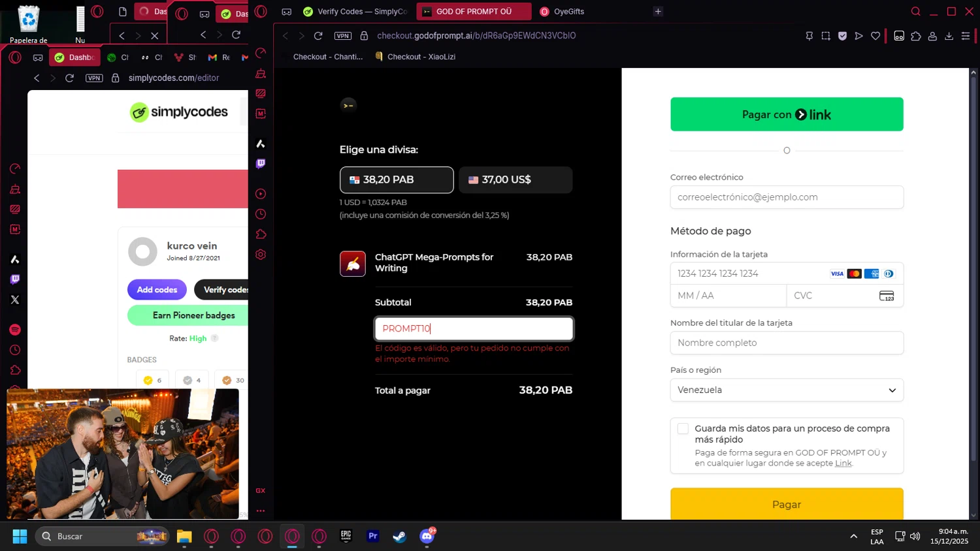Screen dimensions: 980x551
Task: Click the Correo electrónico input field
Action: 787,197
